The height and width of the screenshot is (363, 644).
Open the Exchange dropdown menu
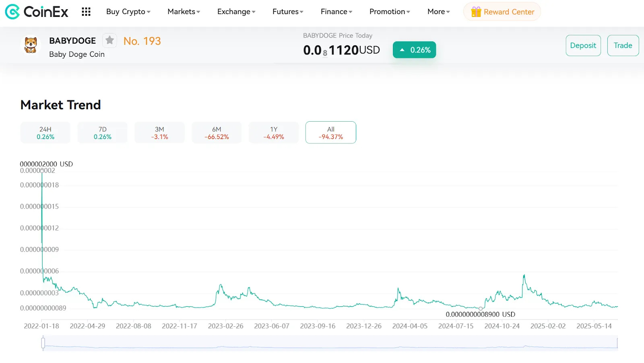236,12
